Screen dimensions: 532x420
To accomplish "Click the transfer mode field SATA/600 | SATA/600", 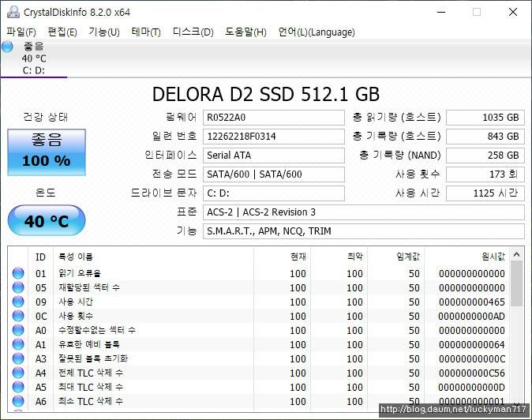I will click(x=274, y=174).
